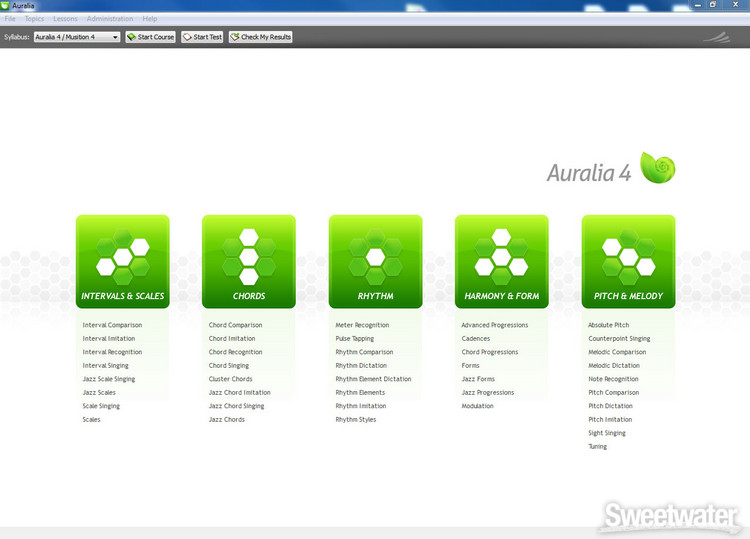Open the Help menu
The height and width of the screenshot is (539, 750).
150,19
